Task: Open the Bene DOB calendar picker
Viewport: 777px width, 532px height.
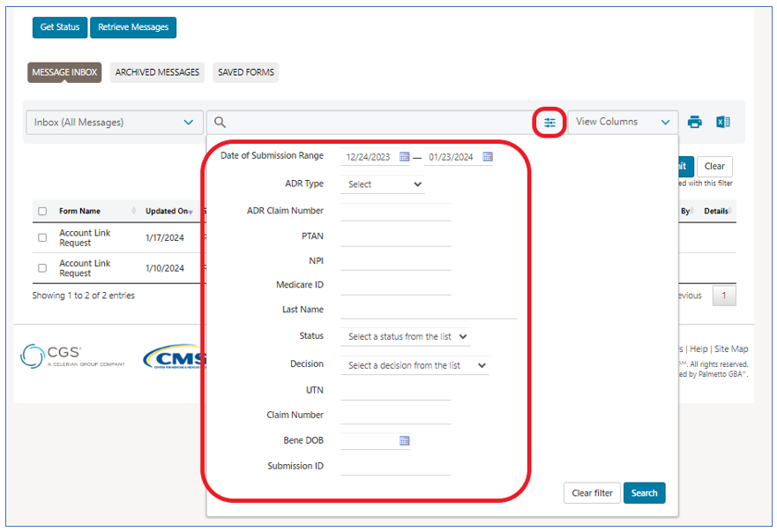Action: coord(405,440)
